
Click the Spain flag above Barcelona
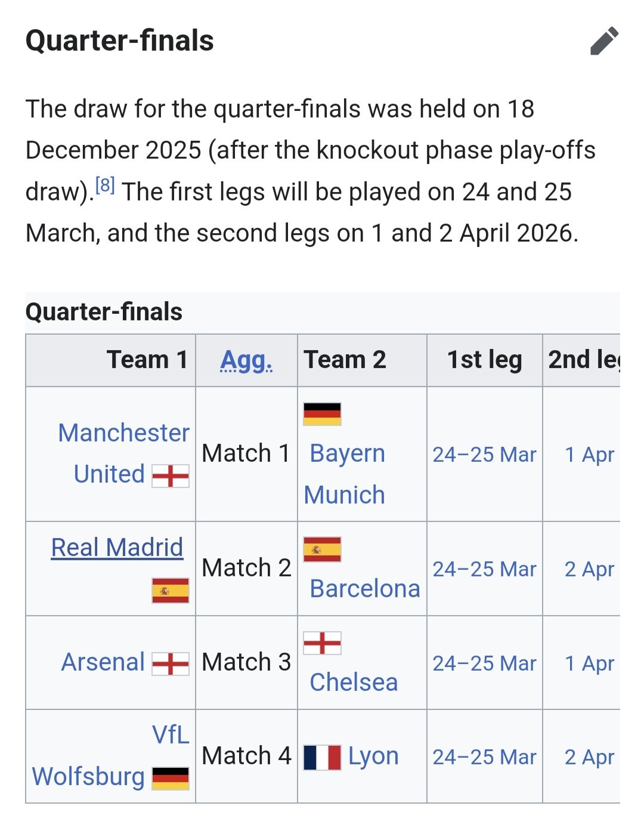pos(322,549)
